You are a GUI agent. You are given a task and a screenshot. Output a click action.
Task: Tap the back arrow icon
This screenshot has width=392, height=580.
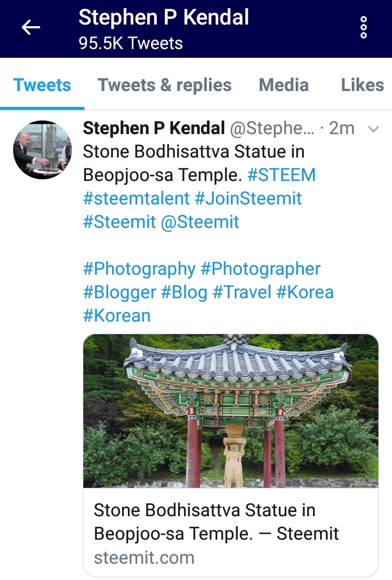coord(30,27)
